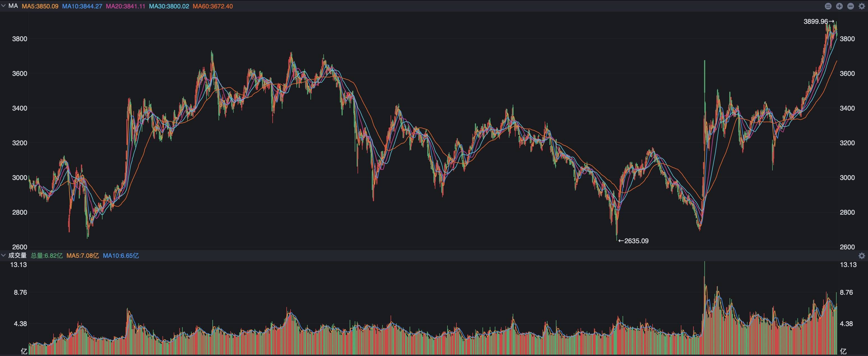
Task: Open the 成交量 indicator selector label
Action: (x=18, y=256)
